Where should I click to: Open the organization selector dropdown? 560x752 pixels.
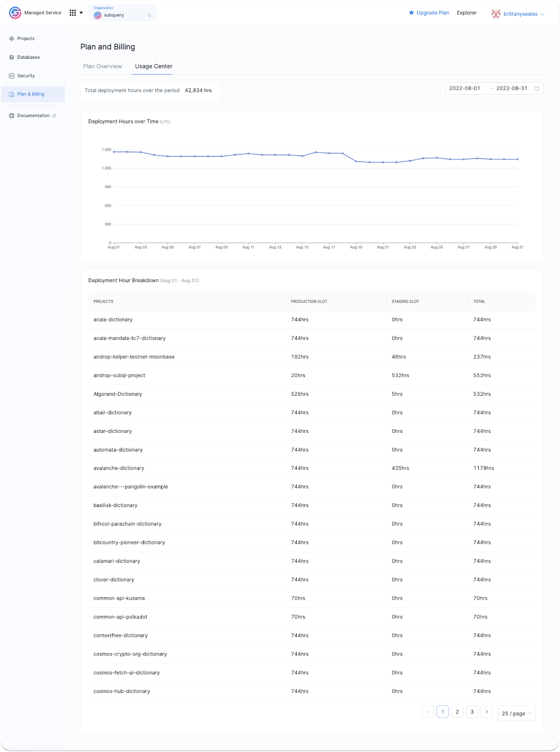coord(123,13)
